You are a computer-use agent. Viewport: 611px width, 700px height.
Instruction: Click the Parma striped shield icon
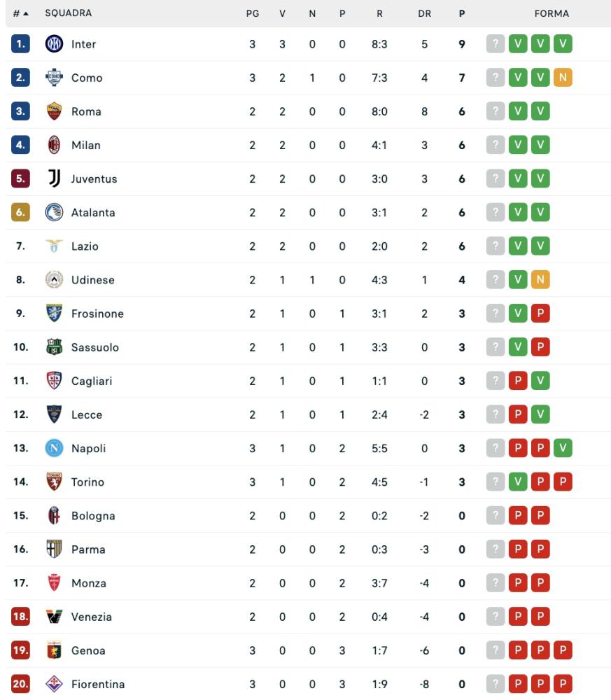pyautogui.click(x=54, y=549)
